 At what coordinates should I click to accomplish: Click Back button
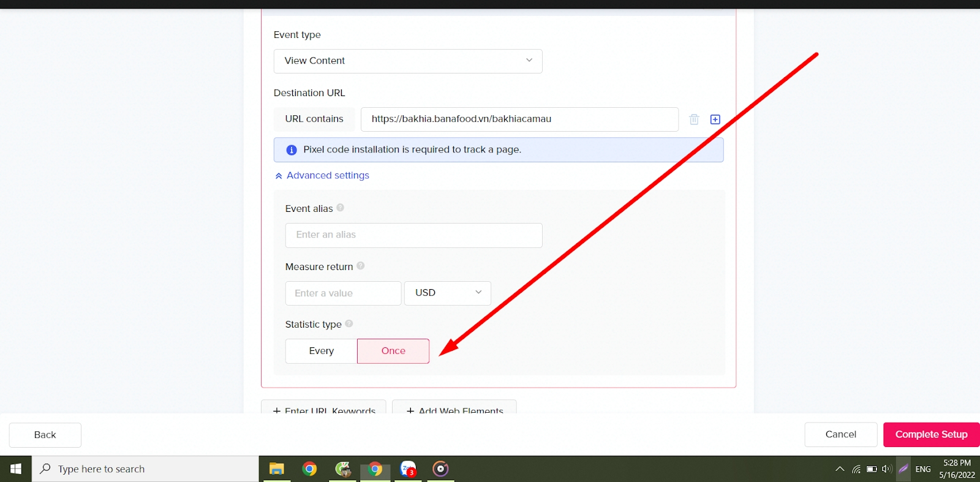click(x=45, y=435)
